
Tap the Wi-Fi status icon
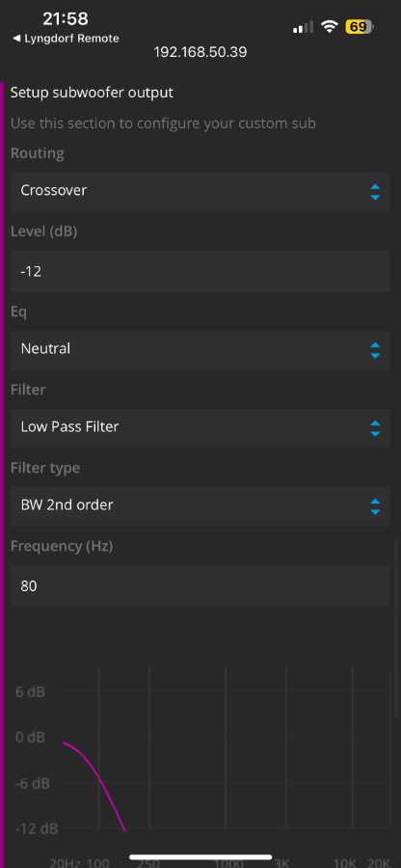331,26
